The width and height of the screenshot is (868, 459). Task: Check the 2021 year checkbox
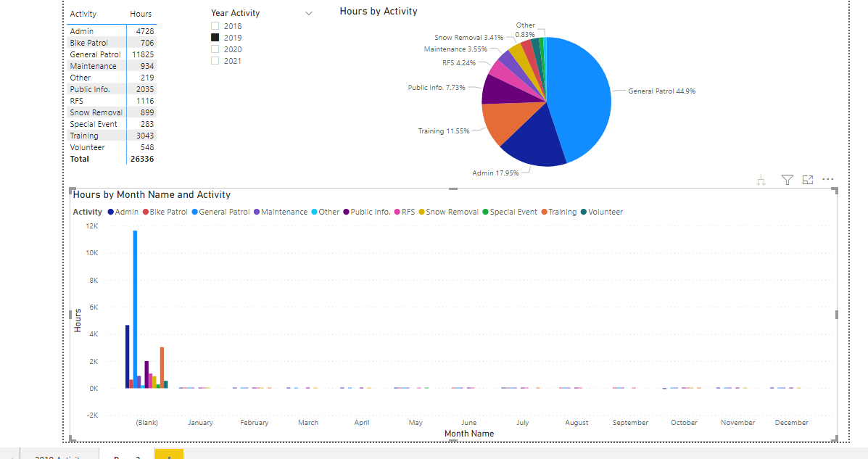click(215, 61)
